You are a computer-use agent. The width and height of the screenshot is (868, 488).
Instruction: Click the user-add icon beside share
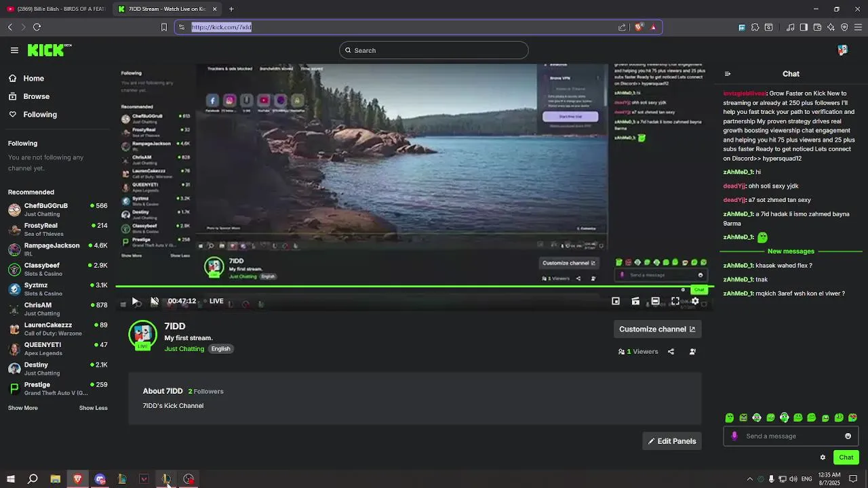pyautogui.click(x=692, y=352)
